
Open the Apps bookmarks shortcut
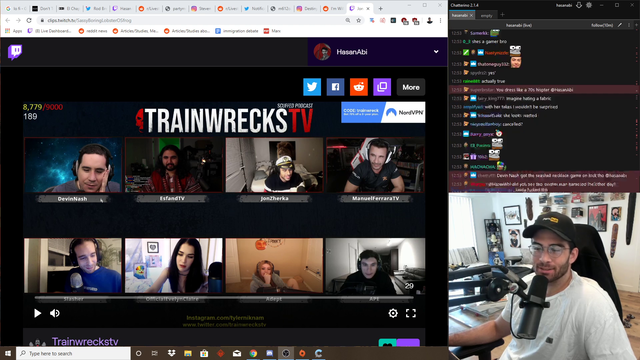(x=13, y=31)
